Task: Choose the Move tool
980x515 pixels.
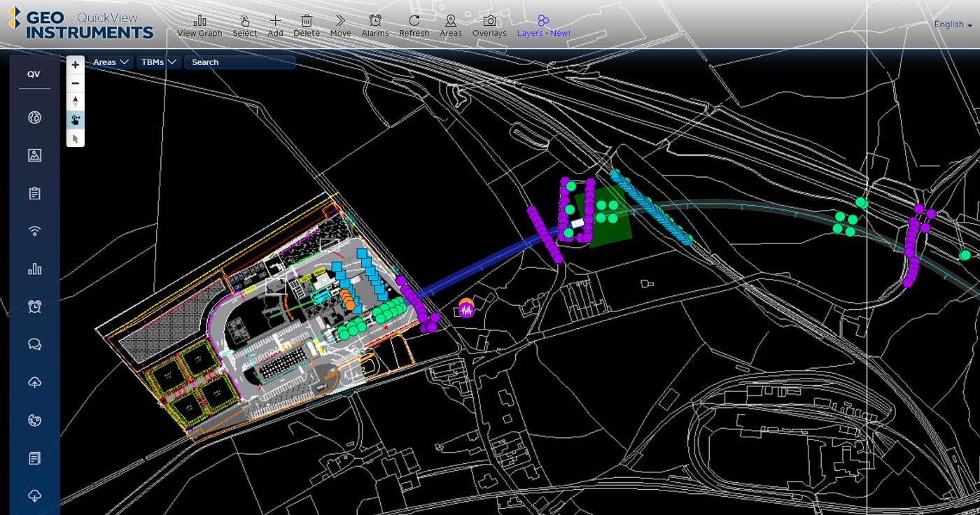Action: pyautogui.click(x=340, y=26)
